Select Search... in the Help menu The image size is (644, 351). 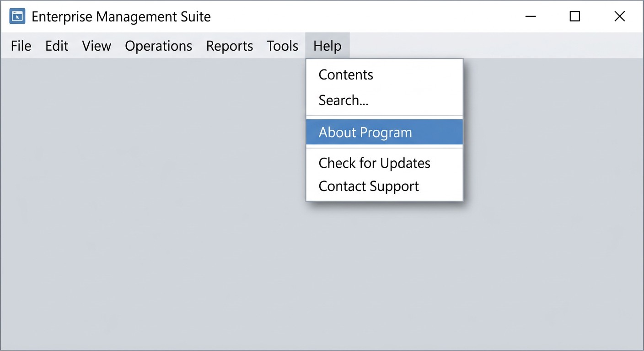pyautogui.click(x=385, y=100)
